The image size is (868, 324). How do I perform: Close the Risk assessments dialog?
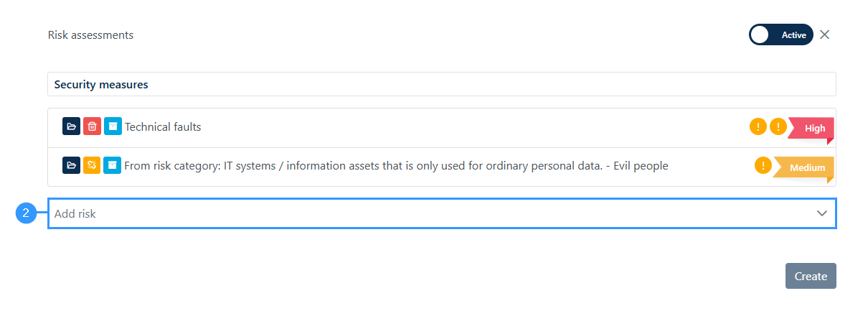click(x=825, y=34)
